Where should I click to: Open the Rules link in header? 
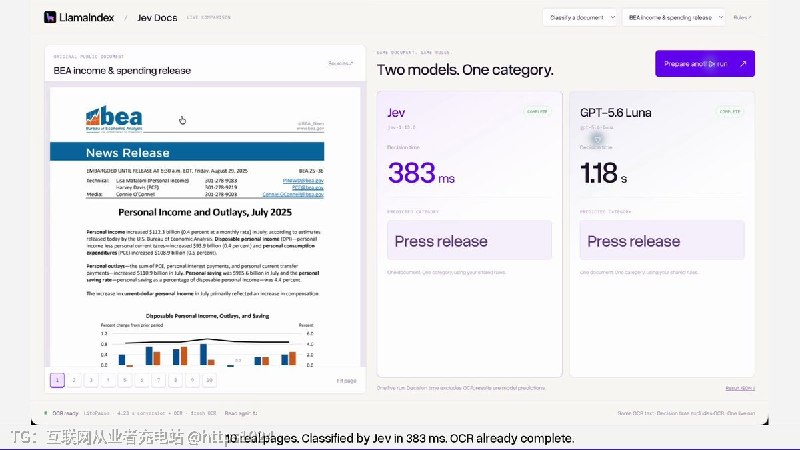[x=742, y=17]
